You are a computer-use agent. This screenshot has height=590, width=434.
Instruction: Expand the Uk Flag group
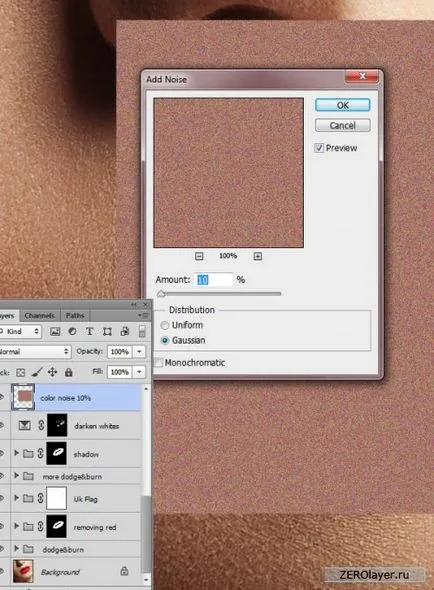tap(16, 498)
